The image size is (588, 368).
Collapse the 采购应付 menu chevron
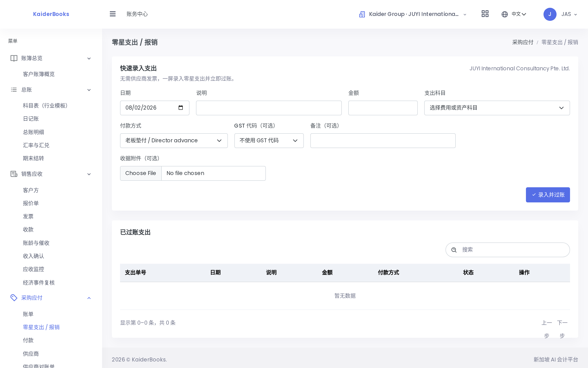pyautogui.click(x=89, y=298)
